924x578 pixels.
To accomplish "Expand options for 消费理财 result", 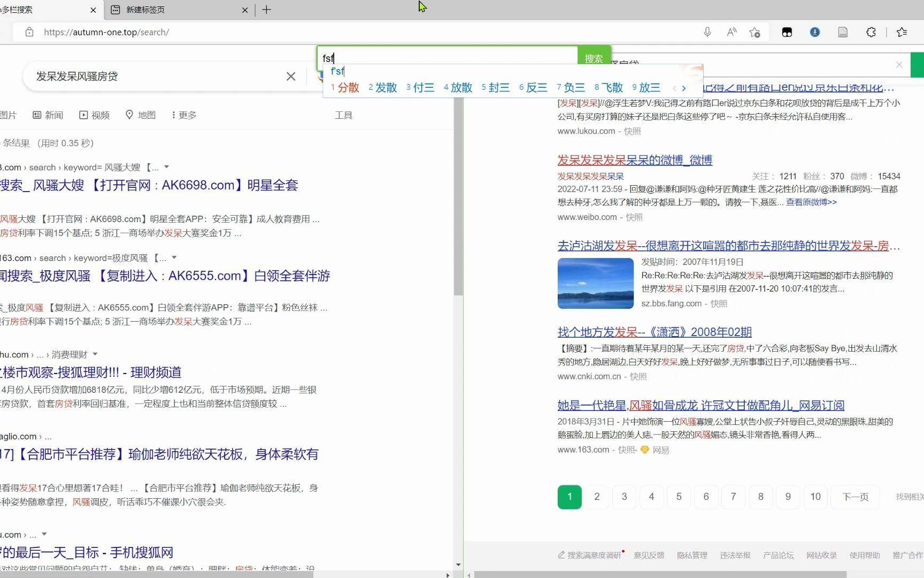I will (95, 354).
